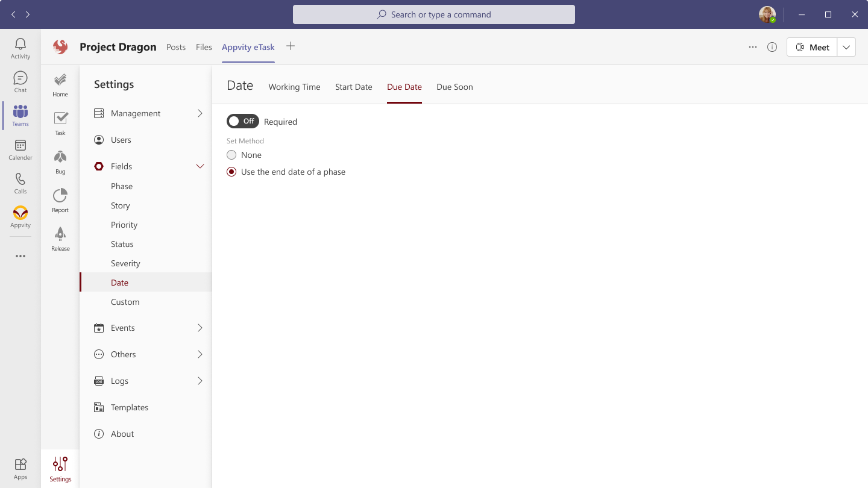The width and height of the screenshot is (868, 488).
Task: Select the None set method option
Action: [231, 155]
